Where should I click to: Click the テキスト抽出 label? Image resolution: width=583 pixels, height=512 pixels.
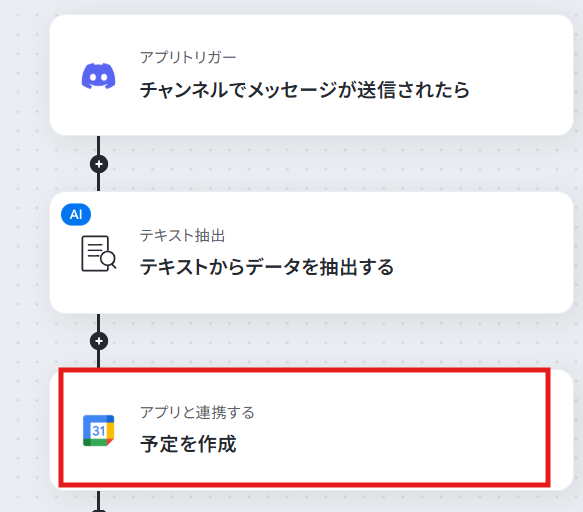pyautogui.click(x=183, y=235)
